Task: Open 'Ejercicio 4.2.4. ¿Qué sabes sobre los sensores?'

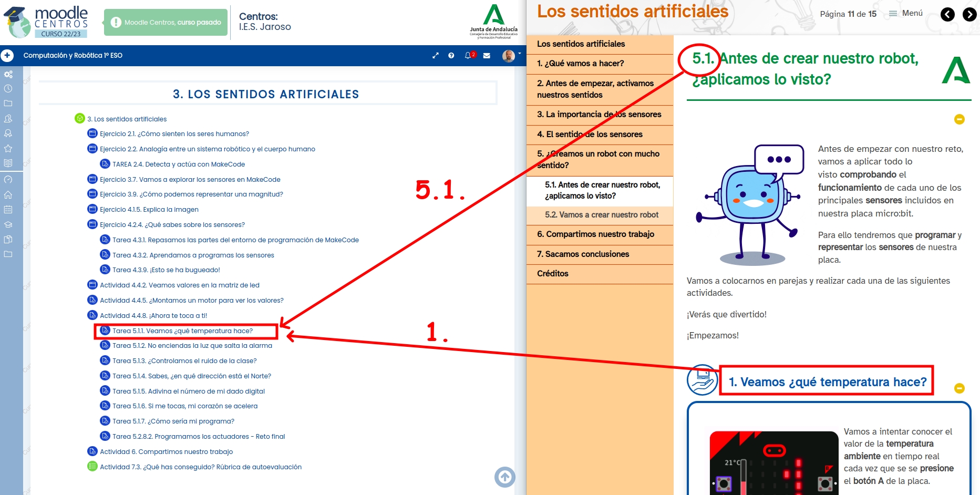Action: point(172,225)
